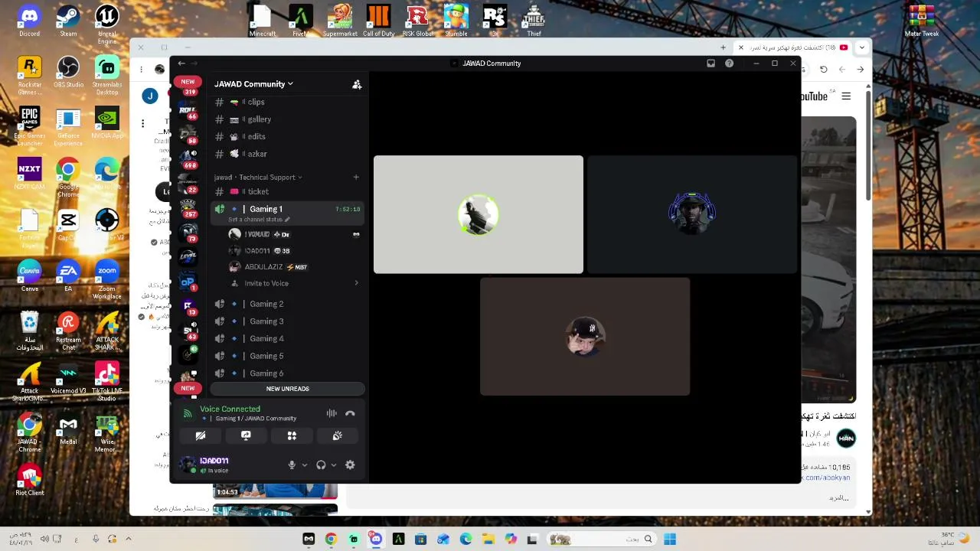The image size is (980, 551).
Task: Open the soundboard from the voice panel
Action: point(337,435)
